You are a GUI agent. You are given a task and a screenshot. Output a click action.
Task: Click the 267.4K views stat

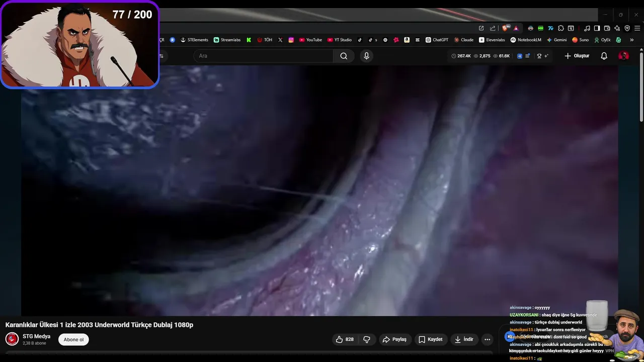click(x=461, y=56)
